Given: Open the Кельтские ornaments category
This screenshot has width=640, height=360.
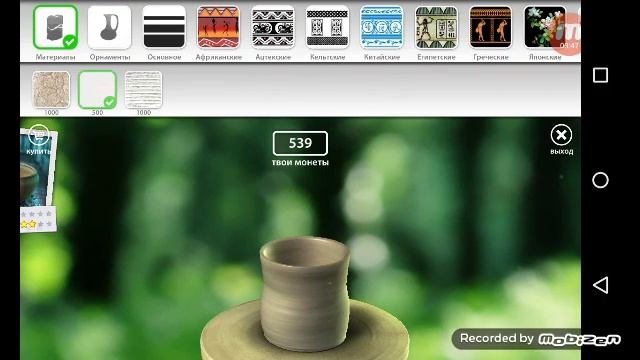Looking at the screenshot, I should pos(327,27).
